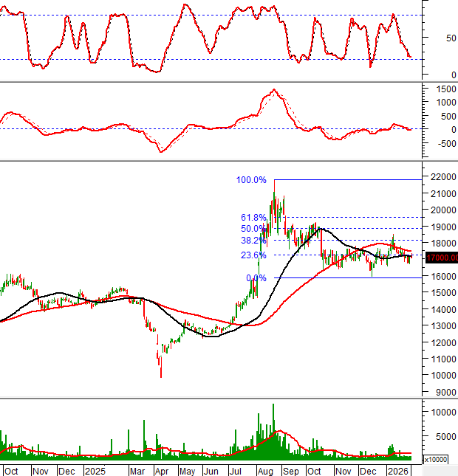Click the 100.0% Fibonacci level label
Viewport: 458px width, 476px height.
point(250,180)
